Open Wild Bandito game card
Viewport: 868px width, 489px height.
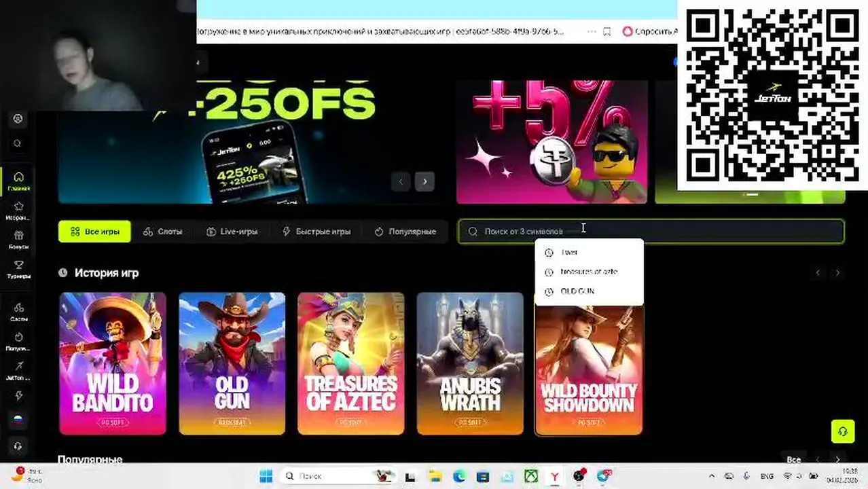[113, 363]
